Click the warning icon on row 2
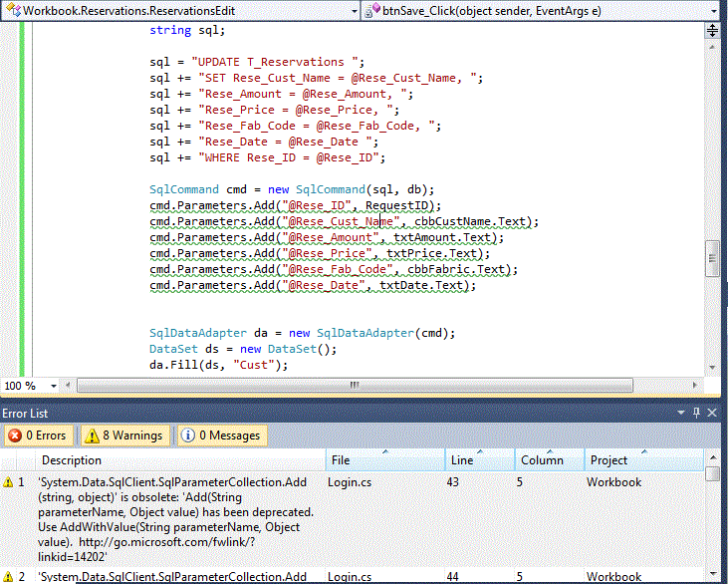 point(9,577)
